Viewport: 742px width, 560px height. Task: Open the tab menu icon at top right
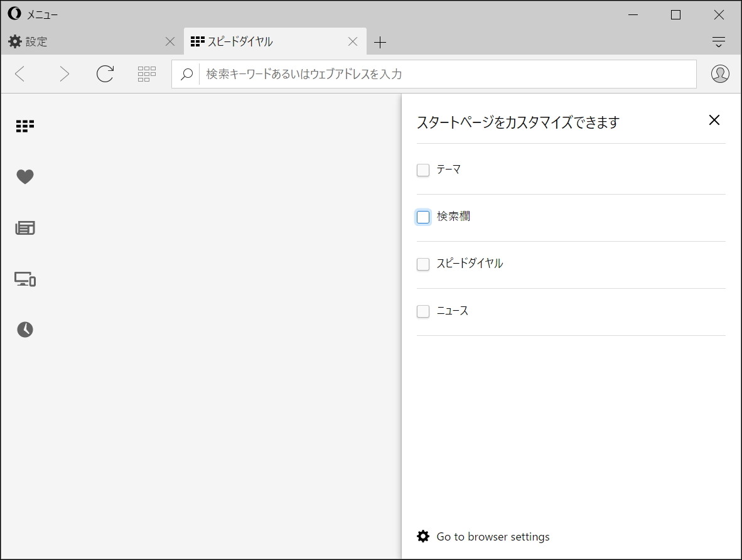718,41
